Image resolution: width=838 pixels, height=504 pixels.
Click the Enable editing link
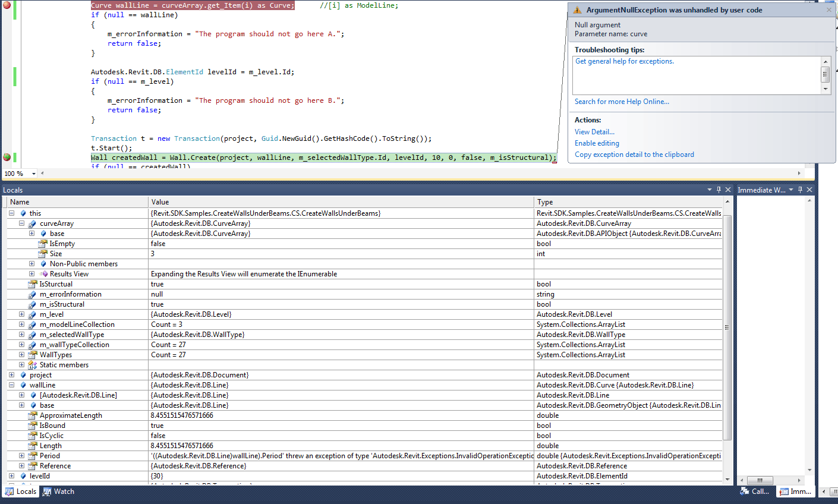coord(596,143)
